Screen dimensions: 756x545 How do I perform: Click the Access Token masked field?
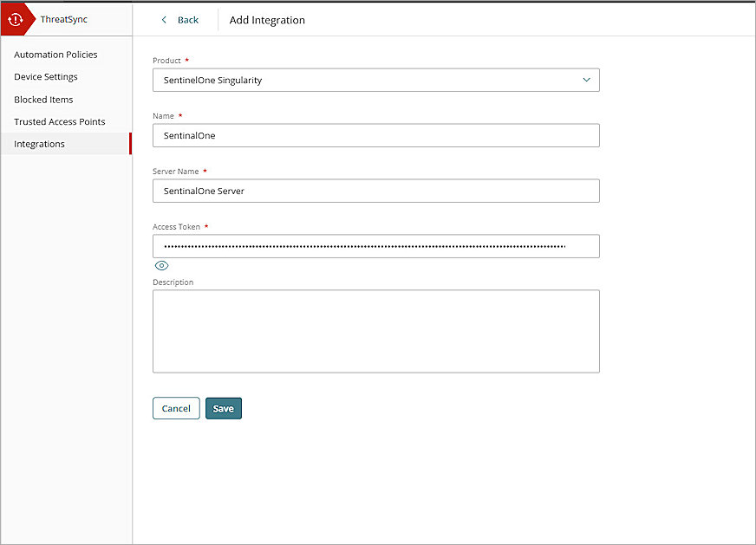(376, 246)
